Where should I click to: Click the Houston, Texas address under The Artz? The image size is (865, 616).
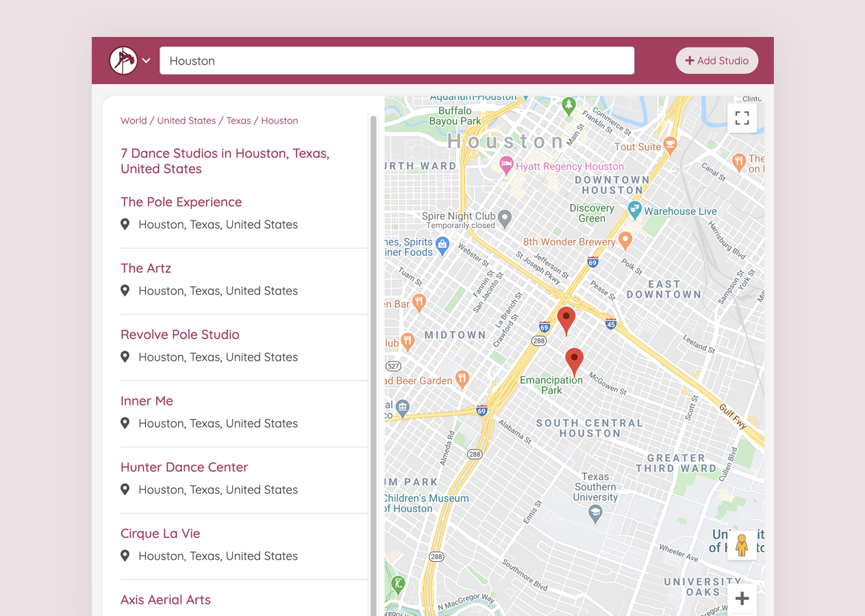pos(218,291)
